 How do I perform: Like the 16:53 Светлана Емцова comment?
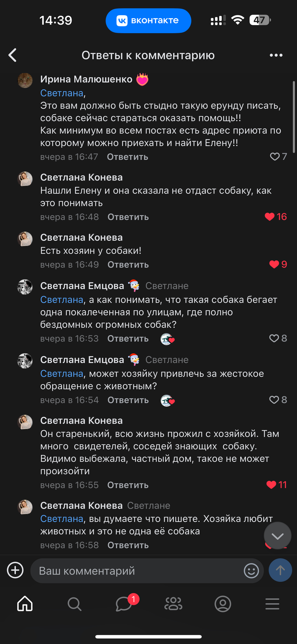coord(274,338)
